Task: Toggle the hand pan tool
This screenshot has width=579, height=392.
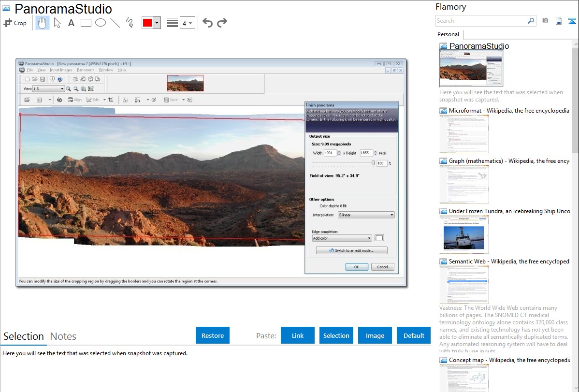Action: pyautogui.click(x=43, y=23)
